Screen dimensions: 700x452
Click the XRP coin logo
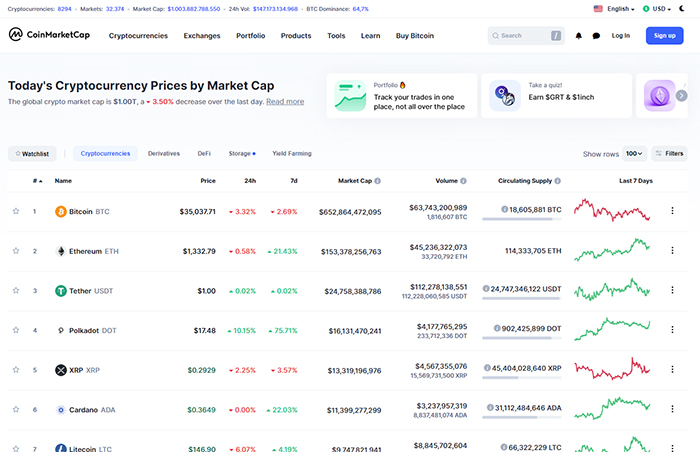click(61, 370)
